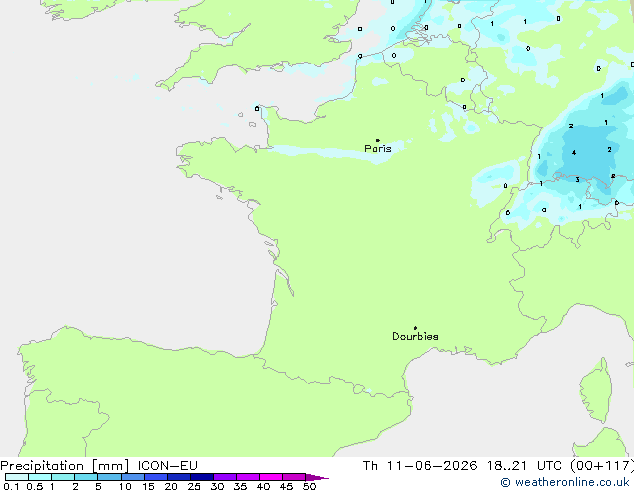Click the weatheronline.co.uk copyright link
This screenshot has width=634, height=490.
click(x=565, y=482)
